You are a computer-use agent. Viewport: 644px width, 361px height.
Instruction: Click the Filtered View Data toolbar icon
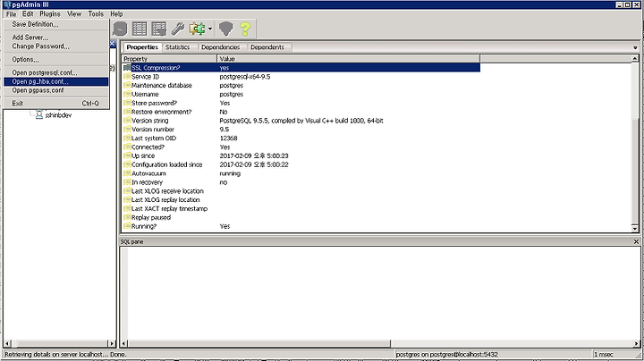pyautogui.click(x=158, y=29)
